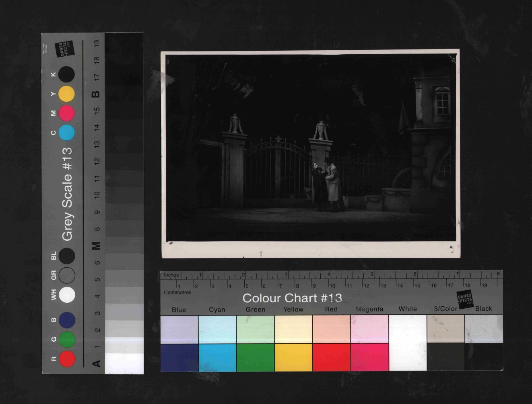Screen dimensions: 532x404
Task: Pick the dark blue B circle
Action: tap(67, 320)
